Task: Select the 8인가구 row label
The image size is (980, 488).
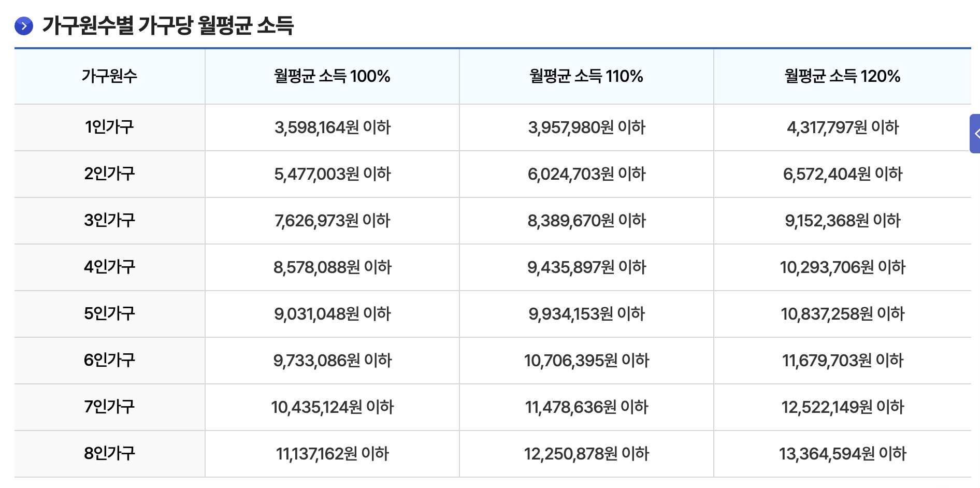Action: 110,454
